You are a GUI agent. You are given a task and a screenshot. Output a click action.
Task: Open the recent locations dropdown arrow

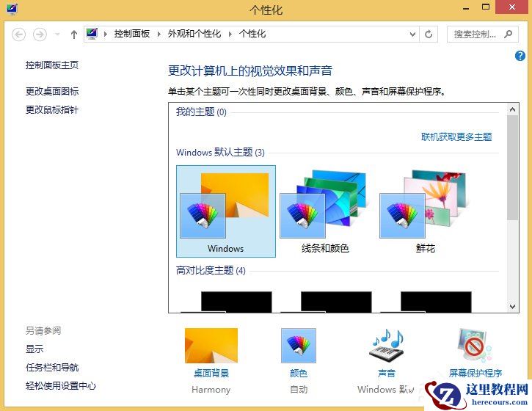pos(57,34)
